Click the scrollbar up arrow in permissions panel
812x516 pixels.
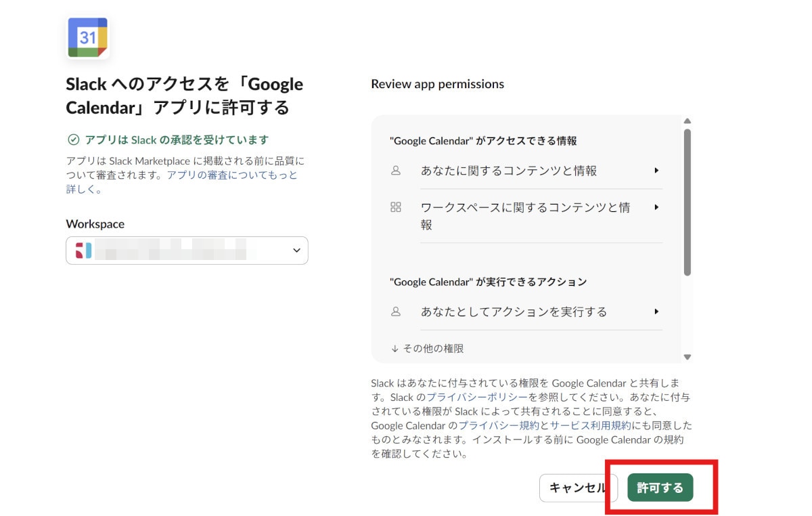(x=687, y=121)
